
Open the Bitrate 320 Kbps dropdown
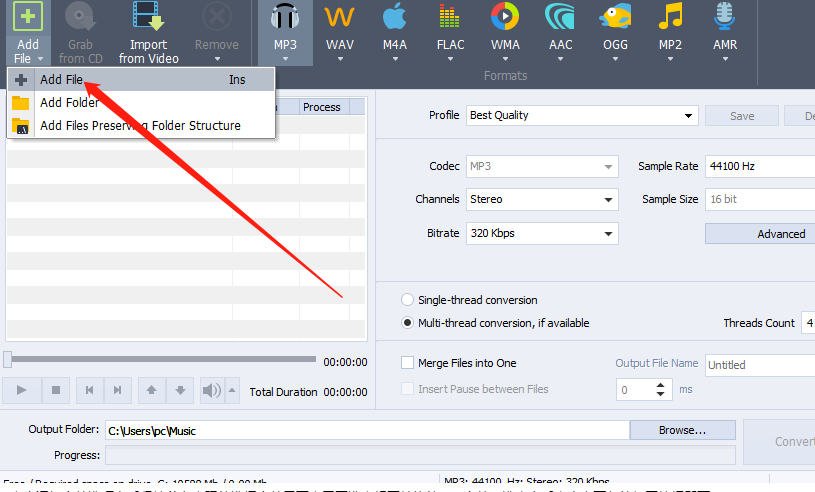(x=542, y=233)
